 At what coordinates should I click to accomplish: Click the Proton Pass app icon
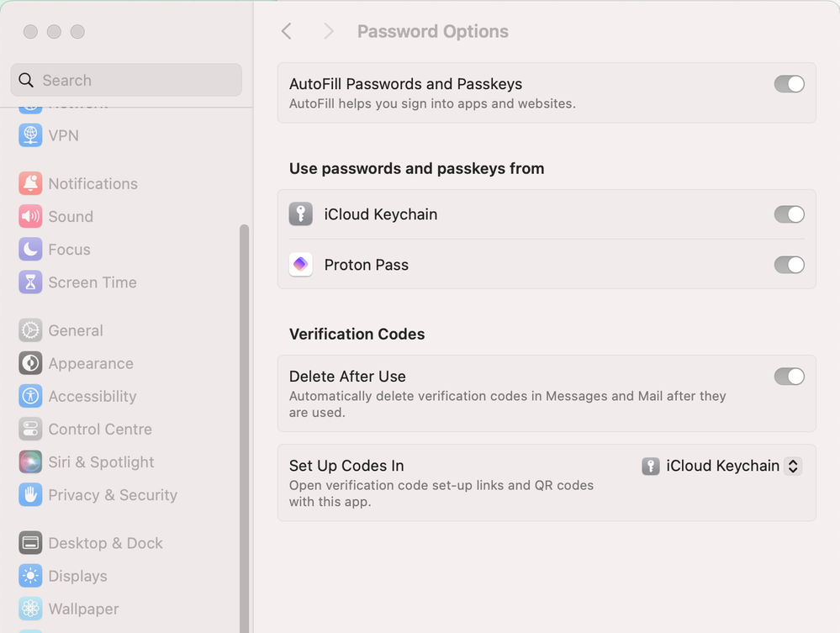pos(301,265)
